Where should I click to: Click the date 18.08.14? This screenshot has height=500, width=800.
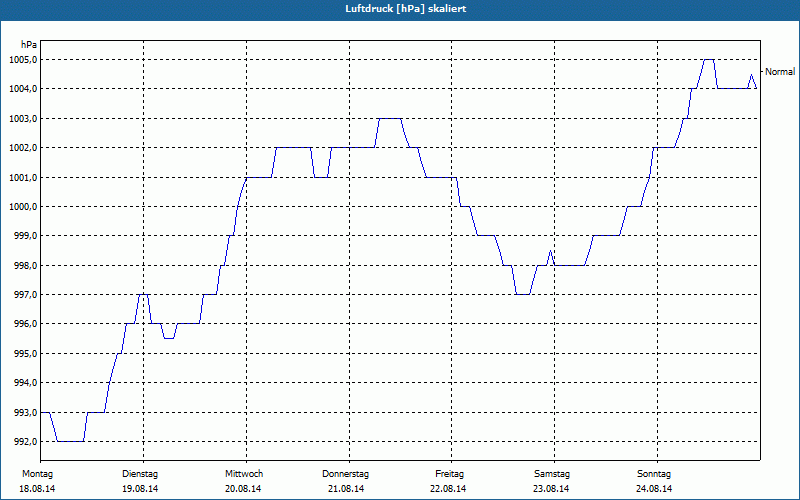click(37, 489)
